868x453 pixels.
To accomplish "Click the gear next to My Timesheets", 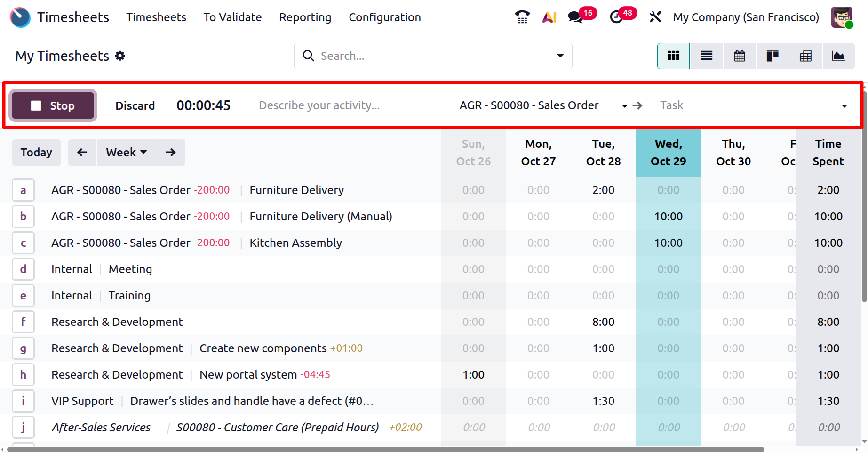I will [120, 56].
